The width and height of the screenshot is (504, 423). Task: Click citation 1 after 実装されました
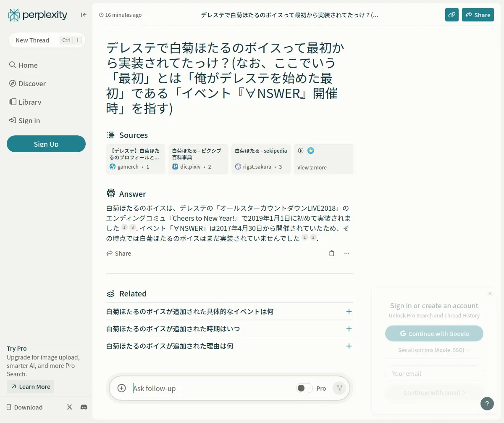tap(124, 227)
